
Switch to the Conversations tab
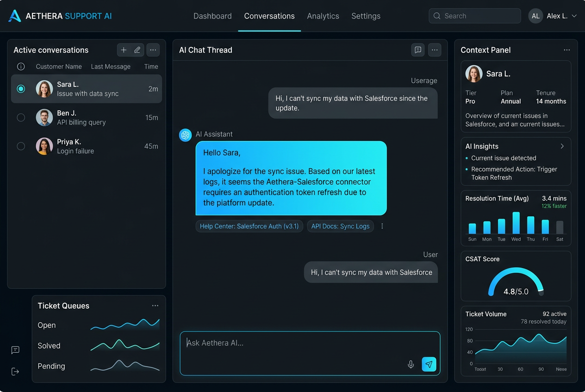click(x=269, y=16)
